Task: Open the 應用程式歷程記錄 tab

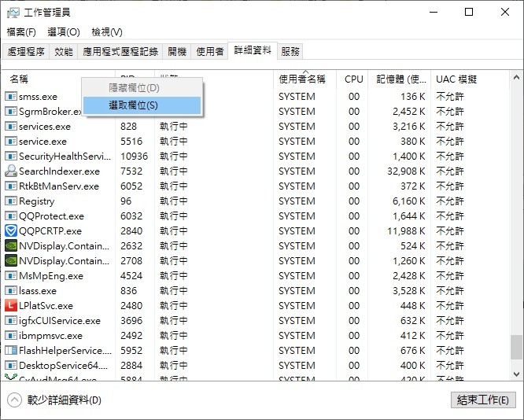Action: tap(120, 51)
